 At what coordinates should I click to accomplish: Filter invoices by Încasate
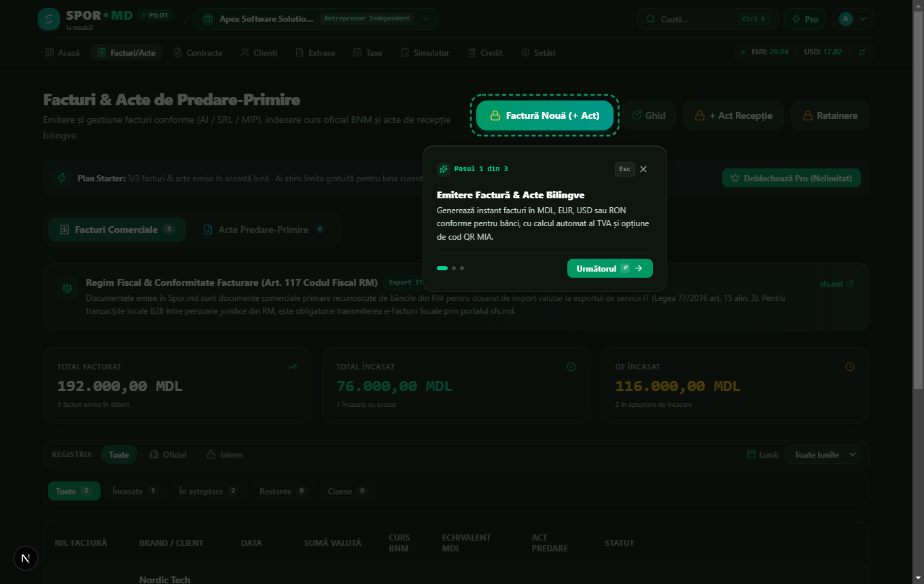coord(135,491)
